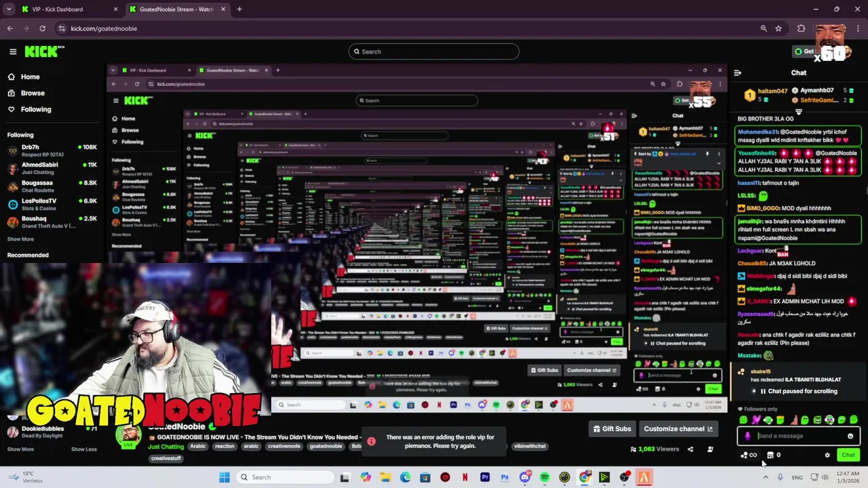Open AhmedSabiri channel
The width and height of the screenshot is (868, 488).
52,168
